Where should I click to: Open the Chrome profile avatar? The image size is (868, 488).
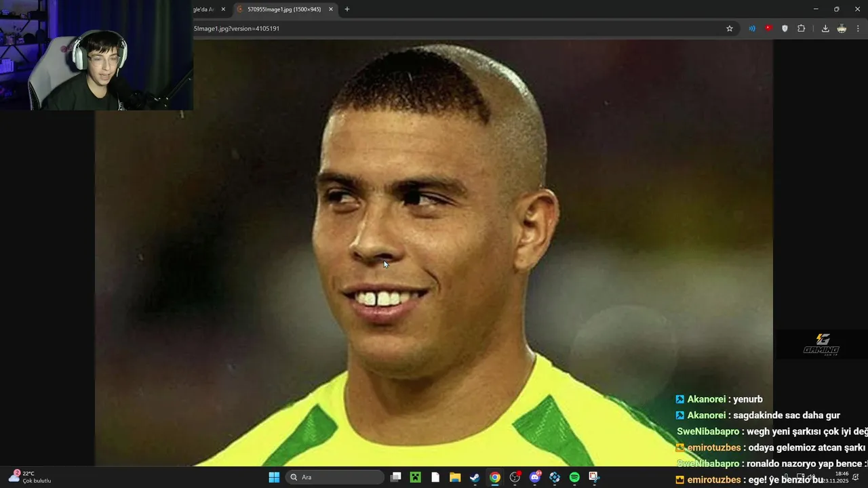pos(842,28)
